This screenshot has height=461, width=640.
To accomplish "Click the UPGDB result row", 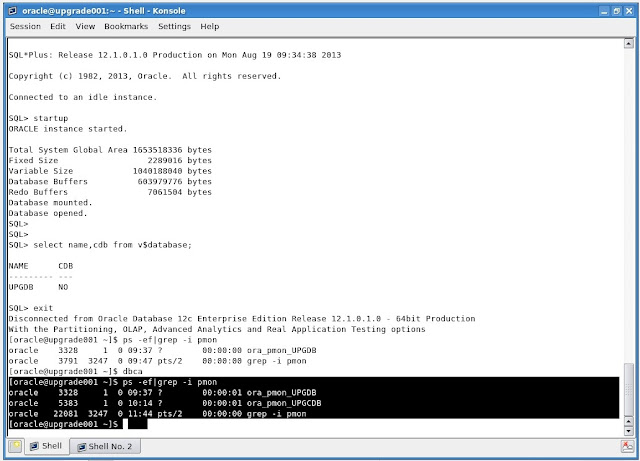I will [x=38, y=287].
